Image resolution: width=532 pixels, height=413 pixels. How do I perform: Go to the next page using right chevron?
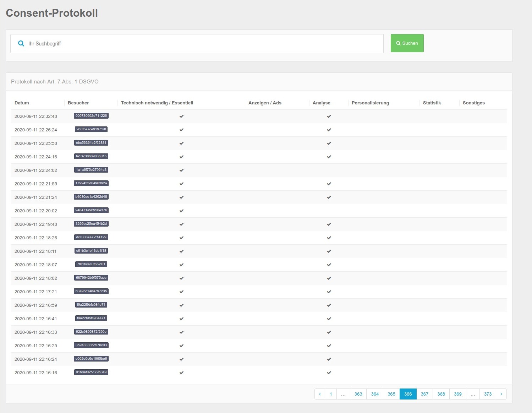pyautogui.click(x=501, y=394)
